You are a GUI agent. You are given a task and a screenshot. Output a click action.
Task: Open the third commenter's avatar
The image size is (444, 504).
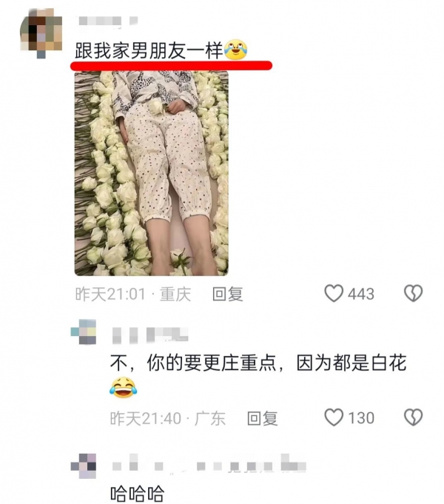84,466
